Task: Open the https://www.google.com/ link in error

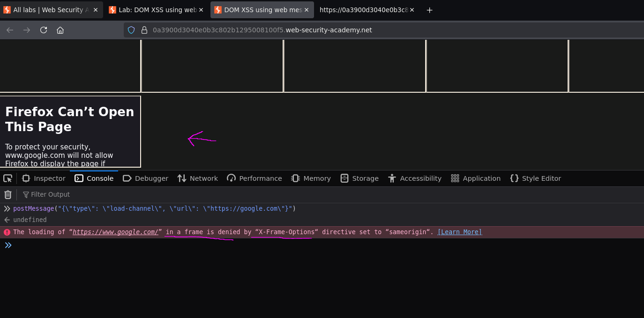Action: [115, 232]
